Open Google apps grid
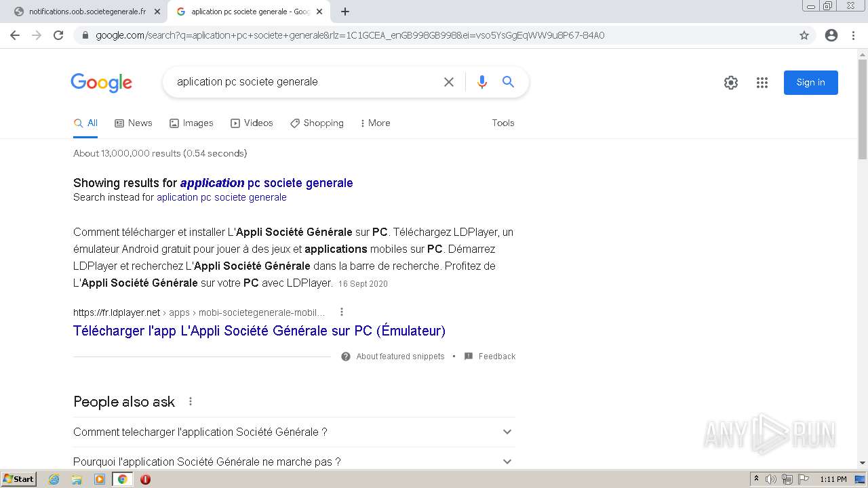Viewport: 868px width, 488px height. (x=762, y=83)
